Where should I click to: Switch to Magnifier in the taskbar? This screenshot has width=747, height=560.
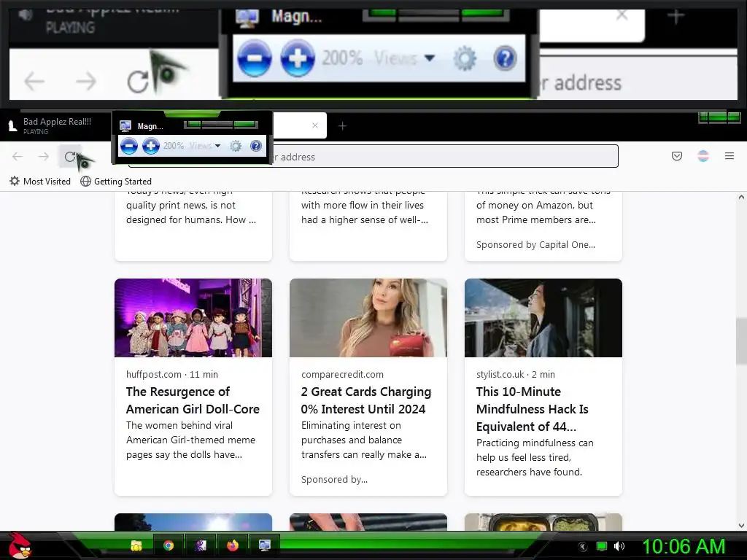(264, 545)
